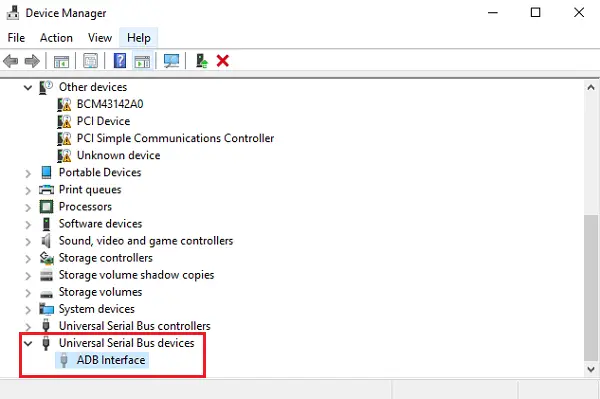Select the Universal Serial Bus controllers label
Viewport: 600px width, 399px height.
click(x=135, y=326)
